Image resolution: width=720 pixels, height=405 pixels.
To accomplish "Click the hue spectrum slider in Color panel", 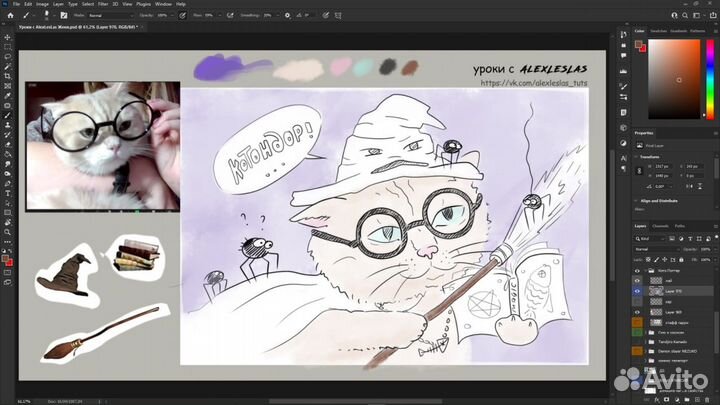I will tap(710, 79).
